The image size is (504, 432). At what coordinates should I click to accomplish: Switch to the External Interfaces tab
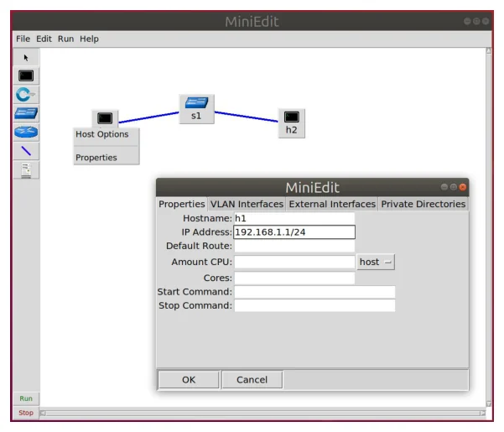pos(332,204)
